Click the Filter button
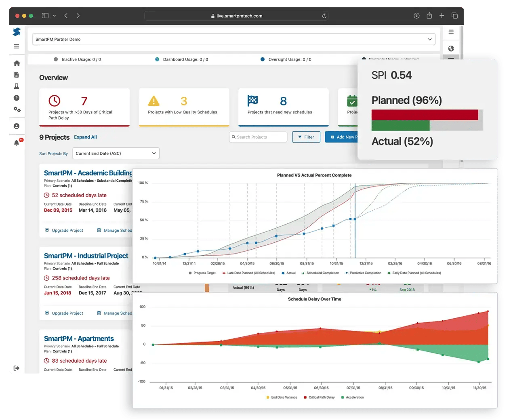 306,137
